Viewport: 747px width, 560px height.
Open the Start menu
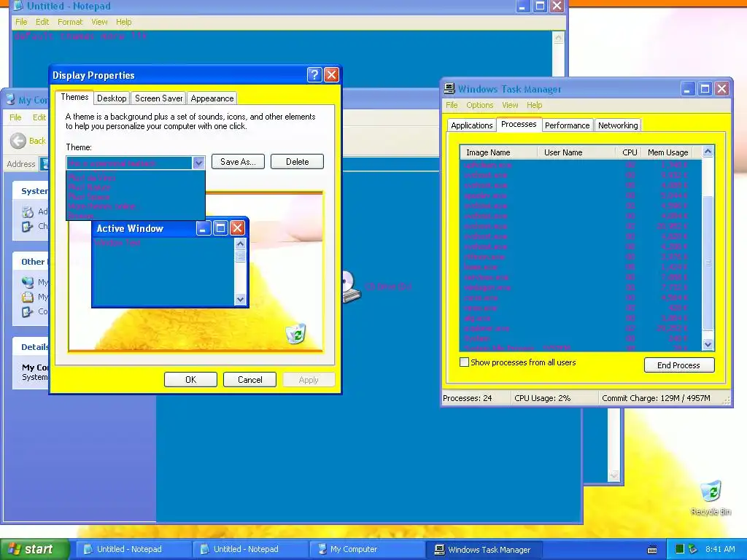34,549
